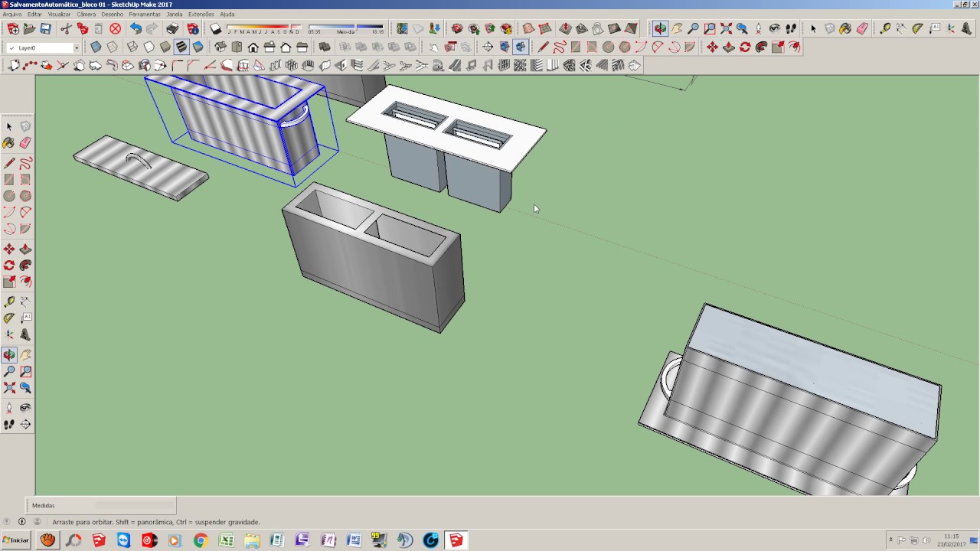
Task: Undo the last action with the blue arrow
Action: click(x=136, y=29)
